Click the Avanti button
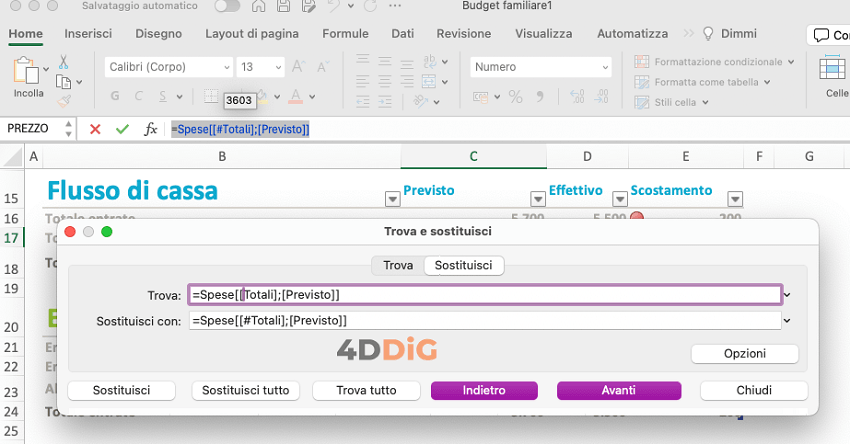 (x=619, y=390)
